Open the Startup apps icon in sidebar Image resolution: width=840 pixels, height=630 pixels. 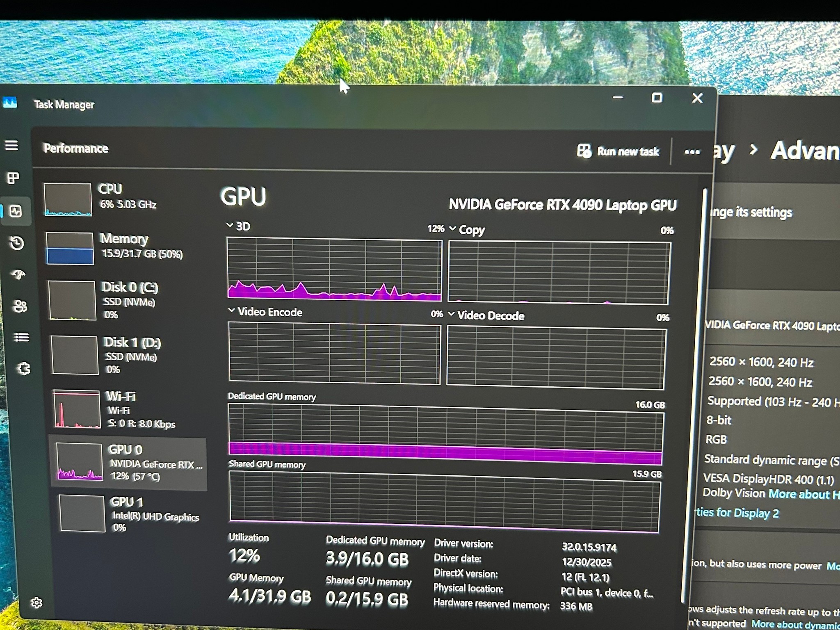tap(18, 274)
